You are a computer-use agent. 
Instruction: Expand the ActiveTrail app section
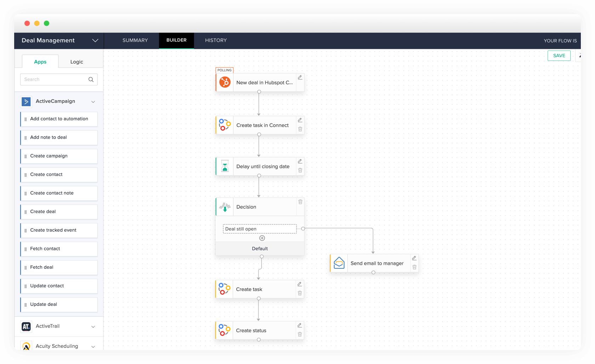pyautogui.click(x=93, y=326)
